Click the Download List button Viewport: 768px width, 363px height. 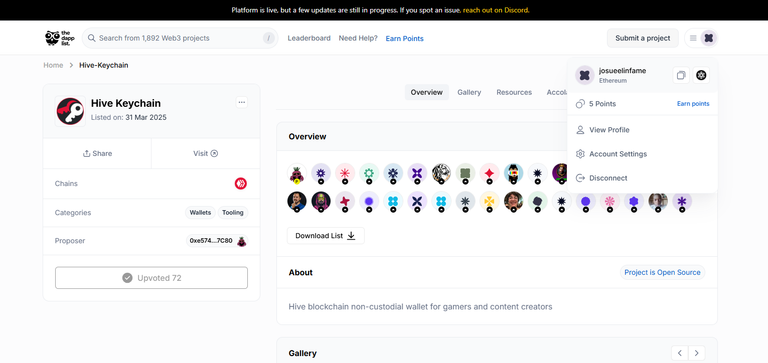pos(326,236)
